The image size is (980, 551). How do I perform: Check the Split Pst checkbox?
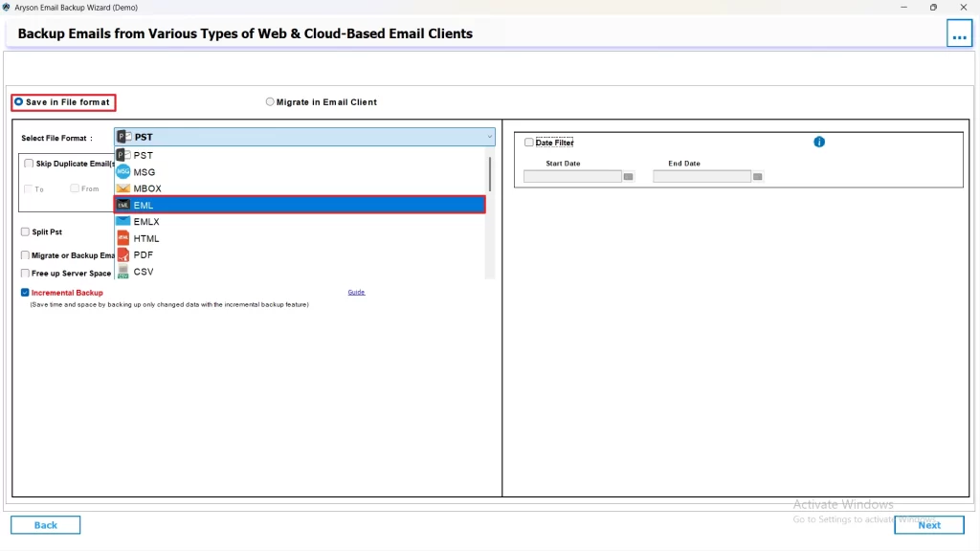(x=25, y=231)
